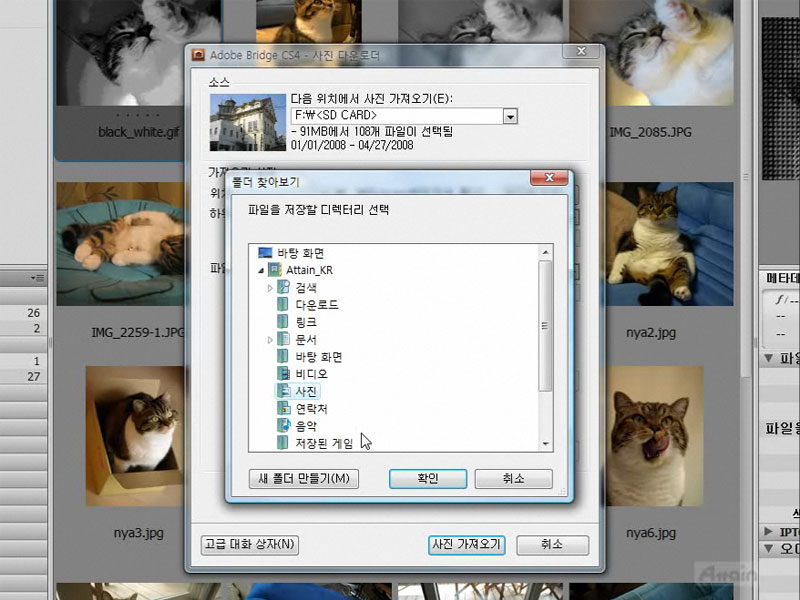Image resolution: width=800 pixels, height=600 pixels.
Task: Click the 저장된 게임 folder icon
Action: pos(283,442)
